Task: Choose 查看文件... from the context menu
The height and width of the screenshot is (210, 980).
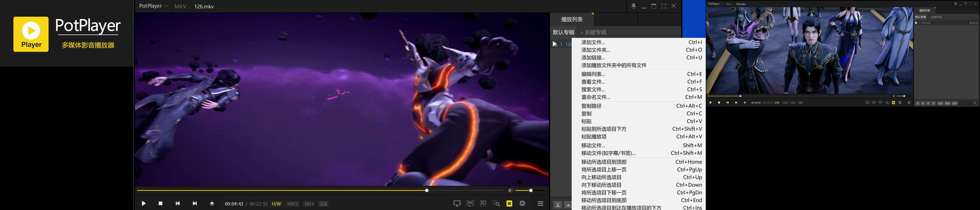Action: (639, 82)
